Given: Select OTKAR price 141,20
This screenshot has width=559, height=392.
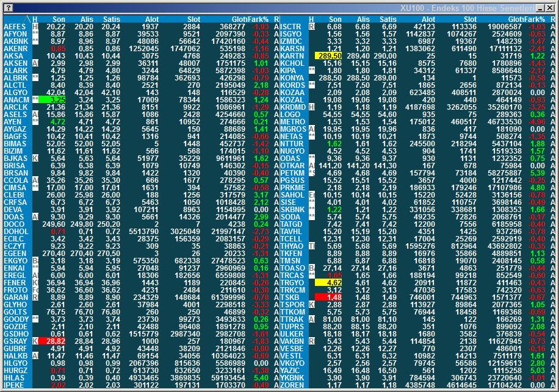Looking at the screenshot, I should [330, 166].
